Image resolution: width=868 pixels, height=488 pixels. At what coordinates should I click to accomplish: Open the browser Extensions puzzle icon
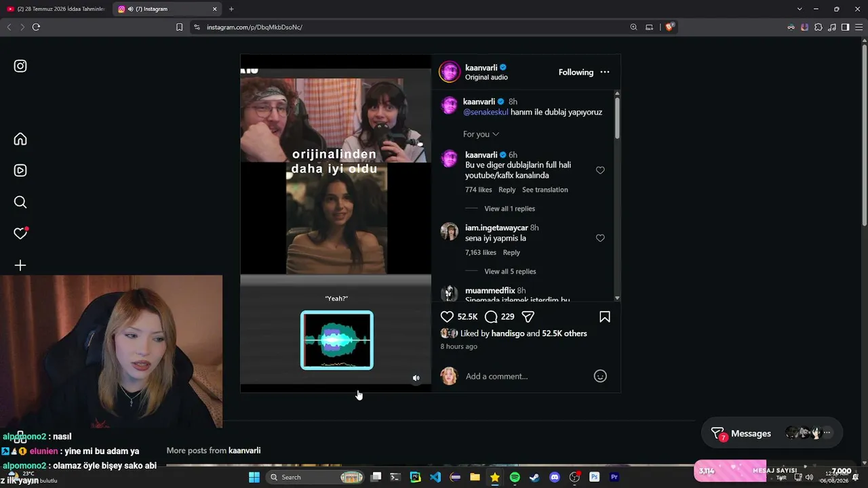(x=818, y=27)
